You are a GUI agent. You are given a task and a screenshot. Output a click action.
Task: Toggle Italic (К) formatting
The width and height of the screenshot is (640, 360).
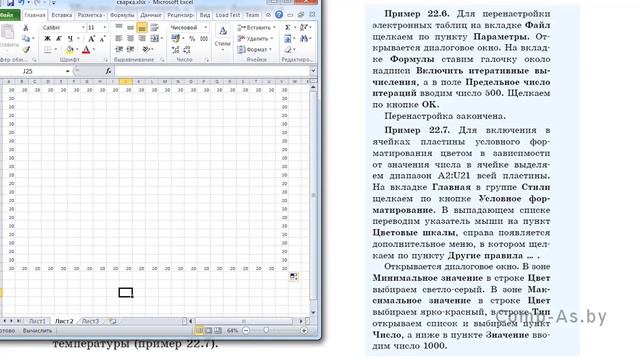58,38
